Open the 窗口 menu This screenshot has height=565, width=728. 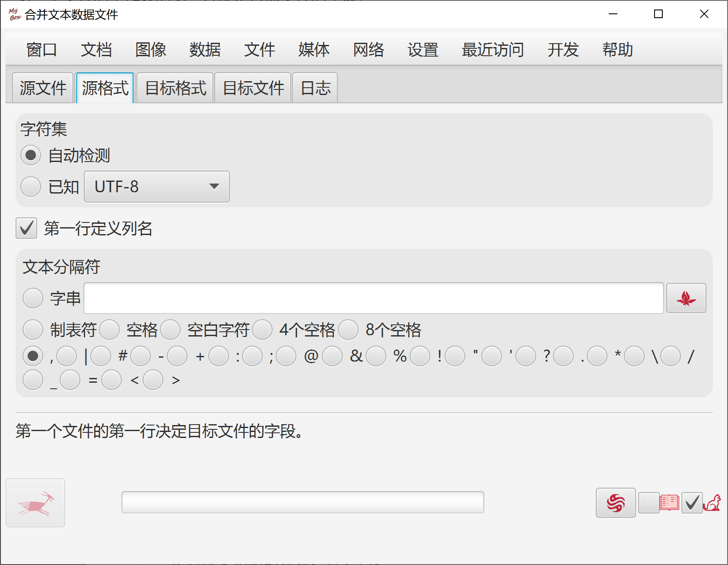(41, 50)
